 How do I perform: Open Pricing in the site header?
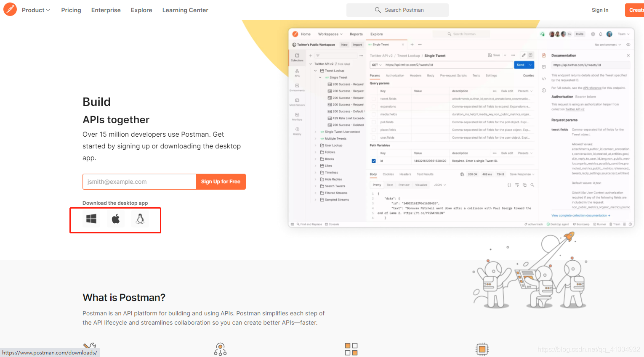71,10
